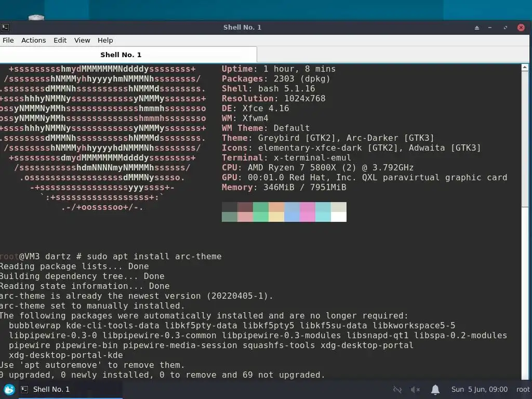Screen dimensions: 532x399
Task: Click the scrollbar up arrow
Action: pos(525,68)
